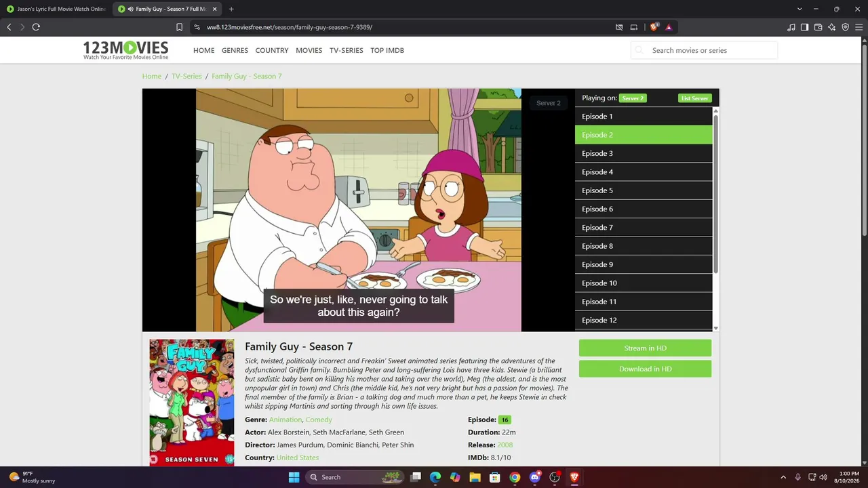Open the Comedy genre link
The width and height of the screenshot is (868, 488).
(x=319, y=420)
